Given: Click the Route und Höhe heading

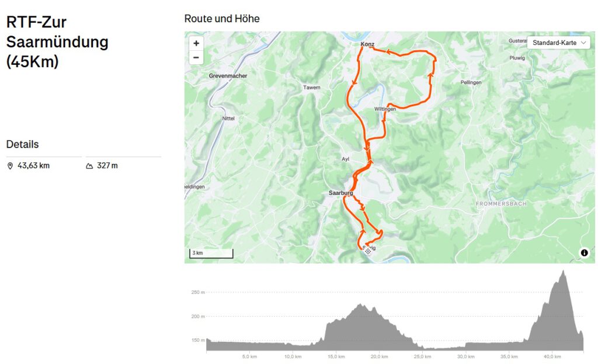Looking at the screenshot, I should (222, 19).
